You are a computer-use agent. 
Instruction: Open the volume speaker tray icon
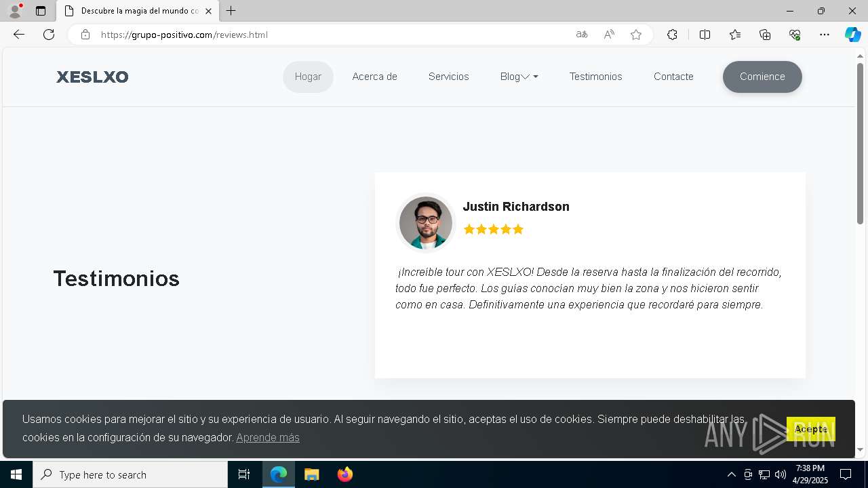(x=781, y=474)
